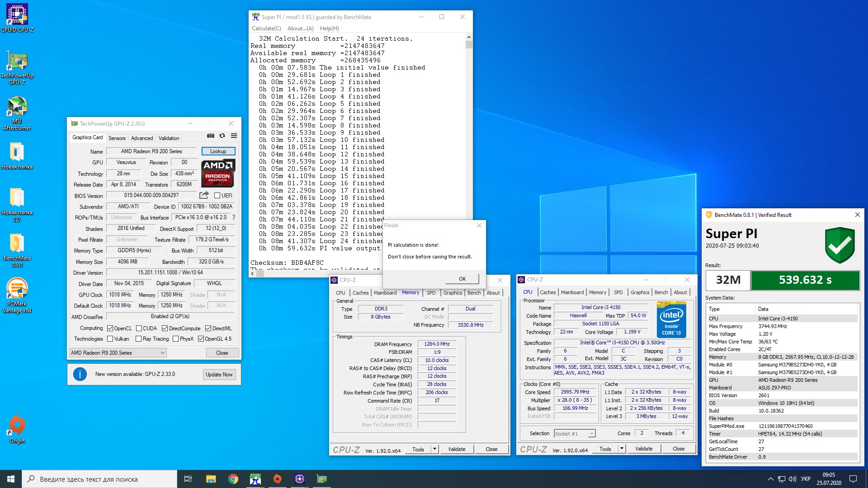
Task: Click the Windows search box
Action: 99,479
